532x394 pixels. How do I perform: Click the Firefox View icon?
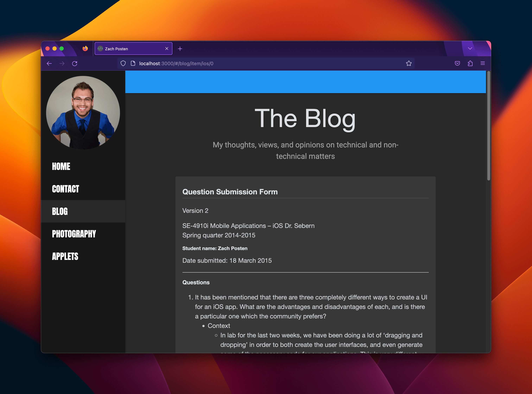85,49
